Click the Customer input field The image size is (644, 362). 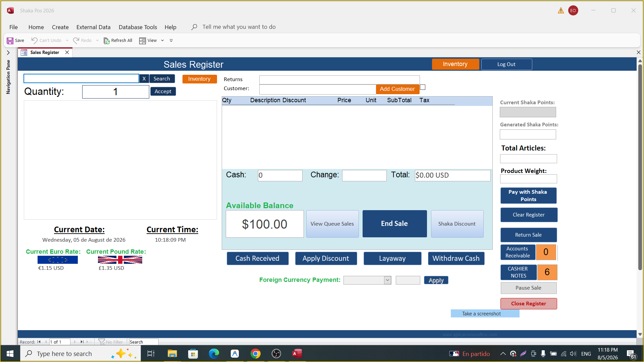click(318, 89)
